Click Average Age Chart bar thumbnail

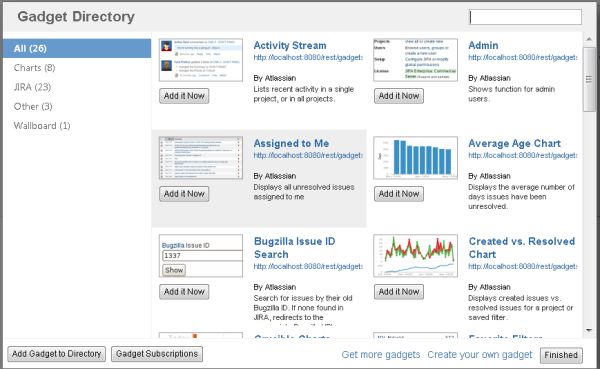coord(416,158)
